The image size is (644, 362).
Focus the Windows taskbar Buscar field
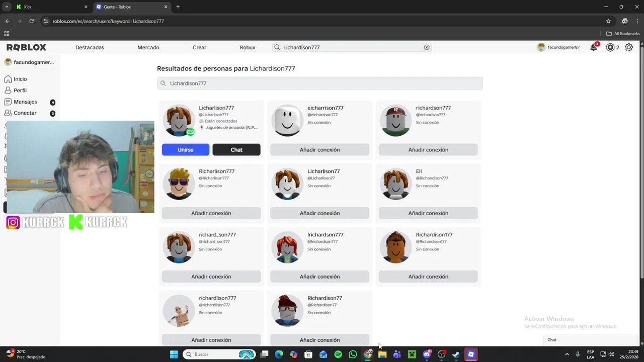click(219, 354)
